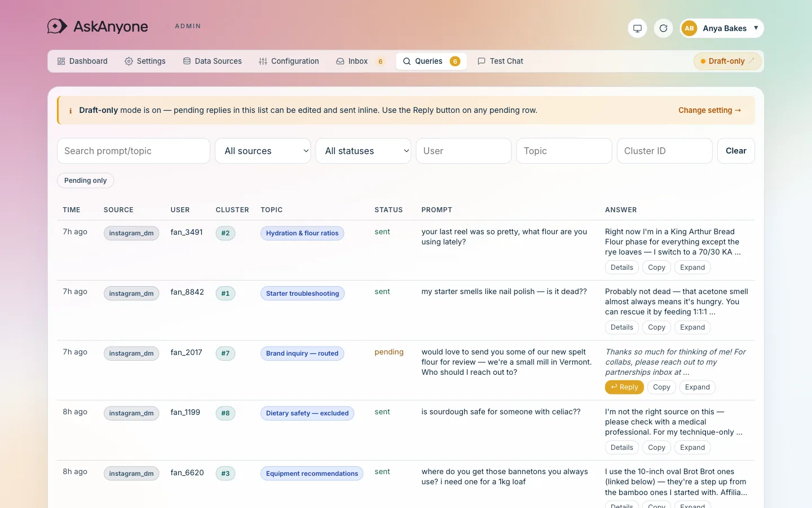Expand the All sources dropdown

coord(263,151)
